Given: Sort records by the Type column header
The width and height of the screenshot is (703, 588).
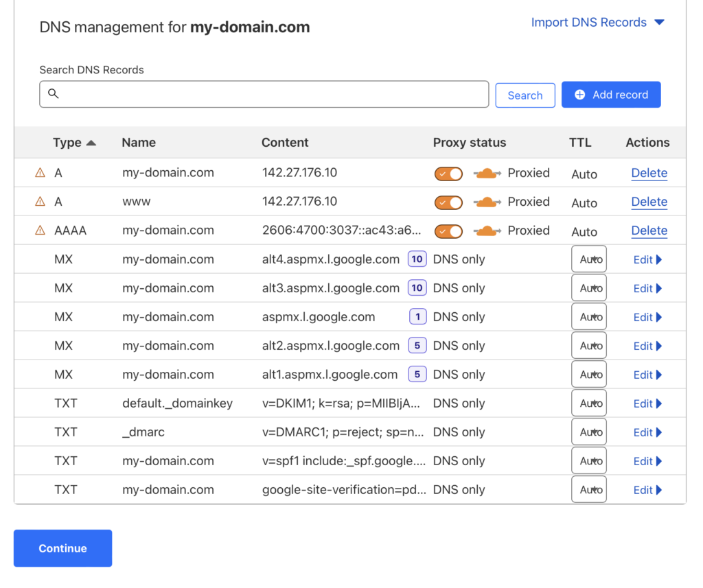Looking at the screenshot, I should (74, 143).
